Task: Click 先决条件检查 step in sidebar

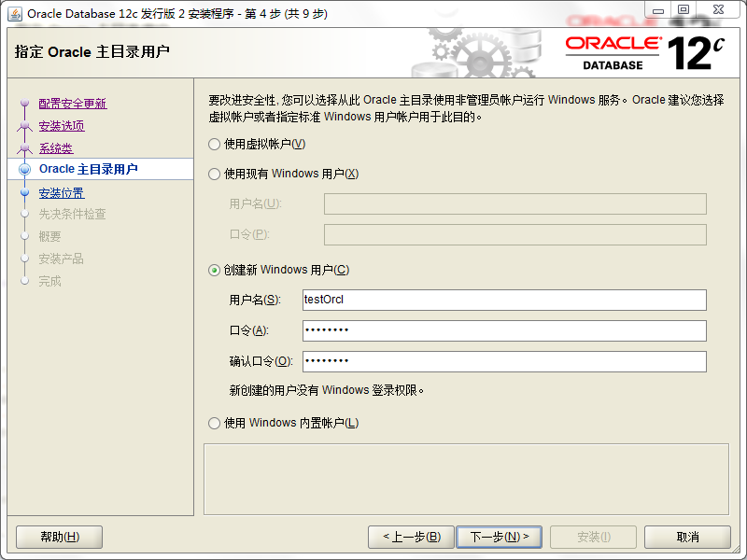Action: point(73,215)
